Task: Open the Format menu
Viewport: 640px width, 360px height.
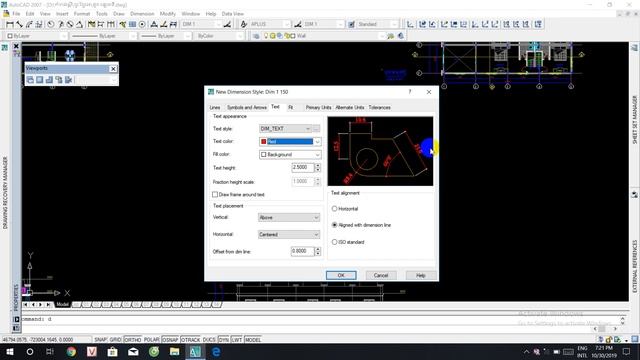Action: (x=82, y=14)
